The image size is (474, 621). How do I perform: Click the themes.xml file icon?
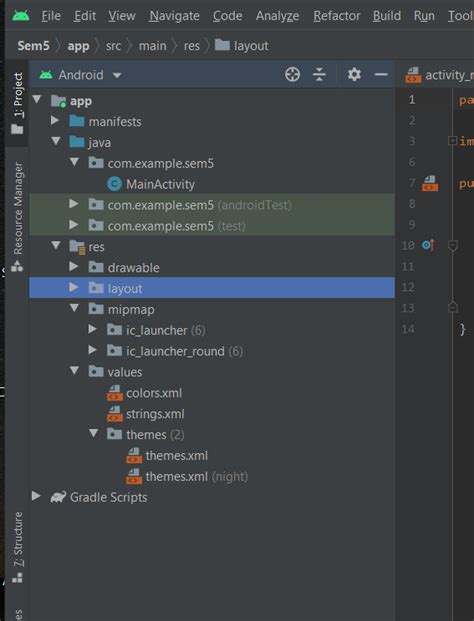134,455
